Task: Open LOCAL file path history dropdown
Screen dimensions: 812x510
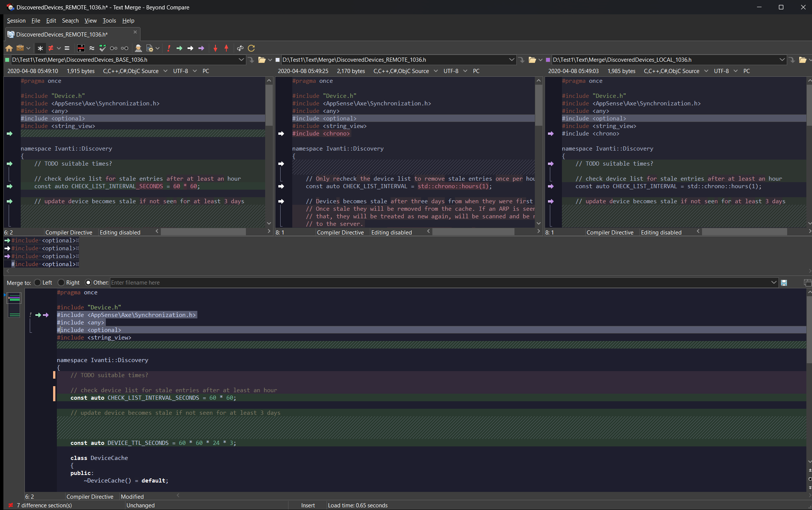Action: pyautogui.click(x=782, y=60)
